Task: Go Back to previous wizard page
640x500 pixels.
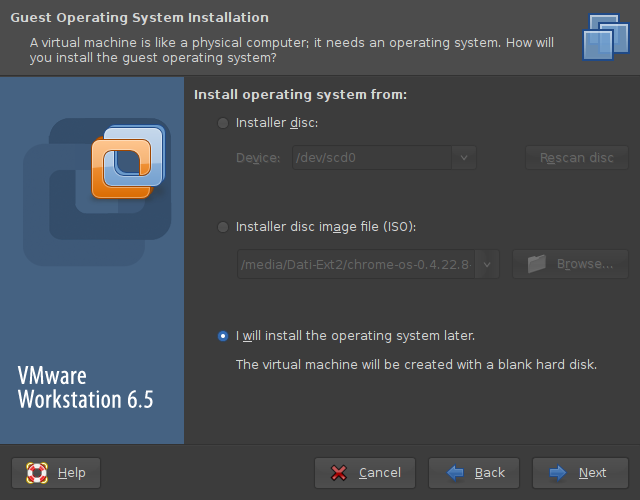Action: 474,473
